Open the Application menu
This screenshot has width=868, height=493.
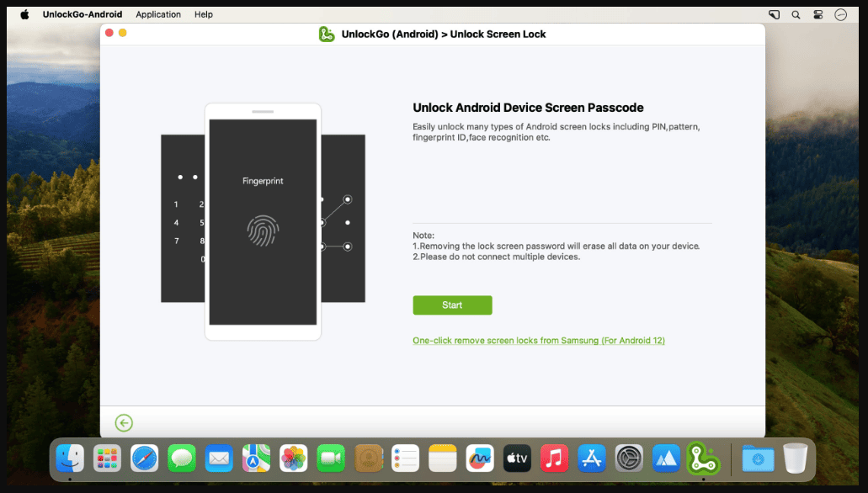click(158, 14)
